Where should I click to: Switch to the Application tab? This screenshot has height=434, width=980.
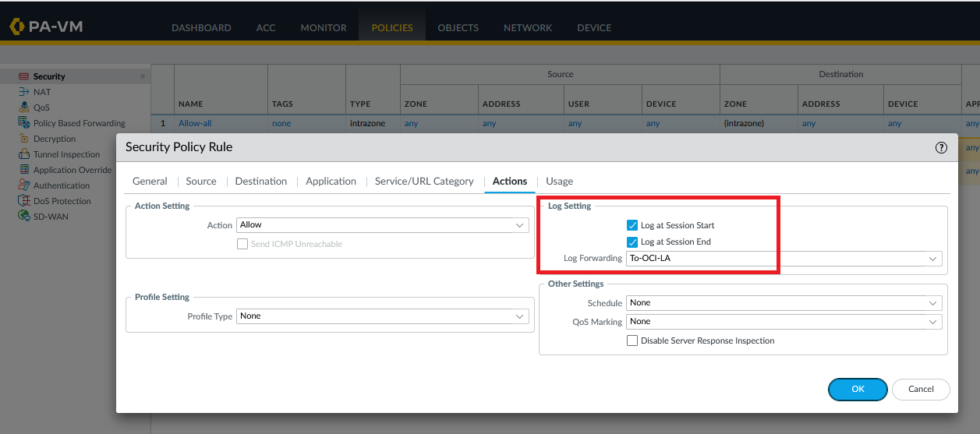(x=331, y=181)
